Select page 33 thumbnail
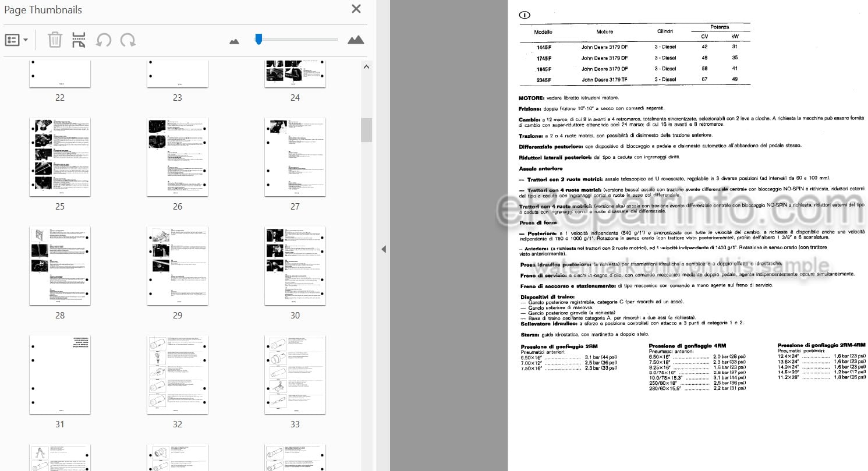 [295, 374]
